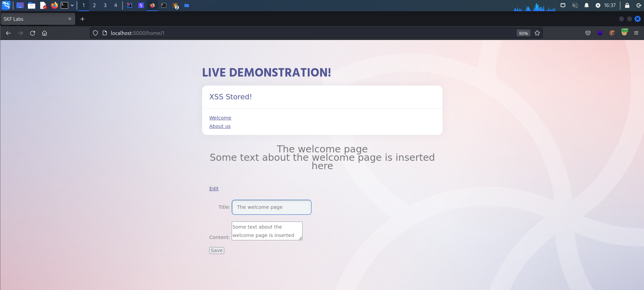Open the purple layered extension icon
The height and width of the screenshot is (290, 644).
(600, 33)
